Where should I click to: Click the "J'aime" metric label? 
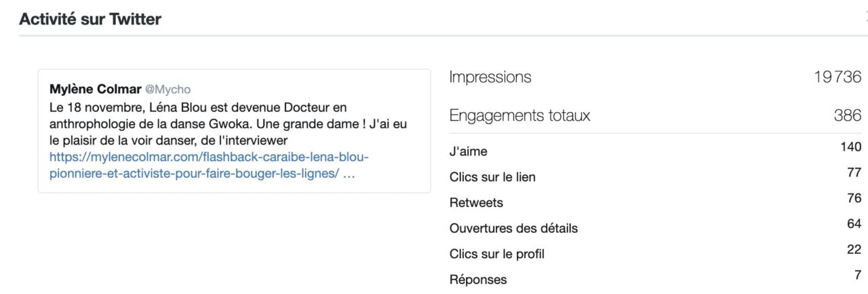[x=468, y=152]
